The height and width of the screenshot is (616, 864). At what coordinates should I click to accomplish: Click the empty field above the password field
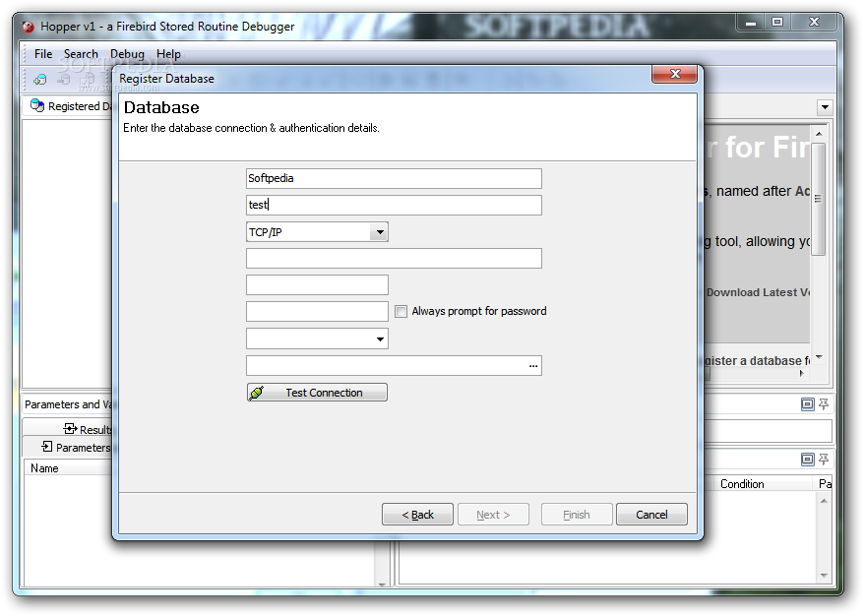coord(317,284)
